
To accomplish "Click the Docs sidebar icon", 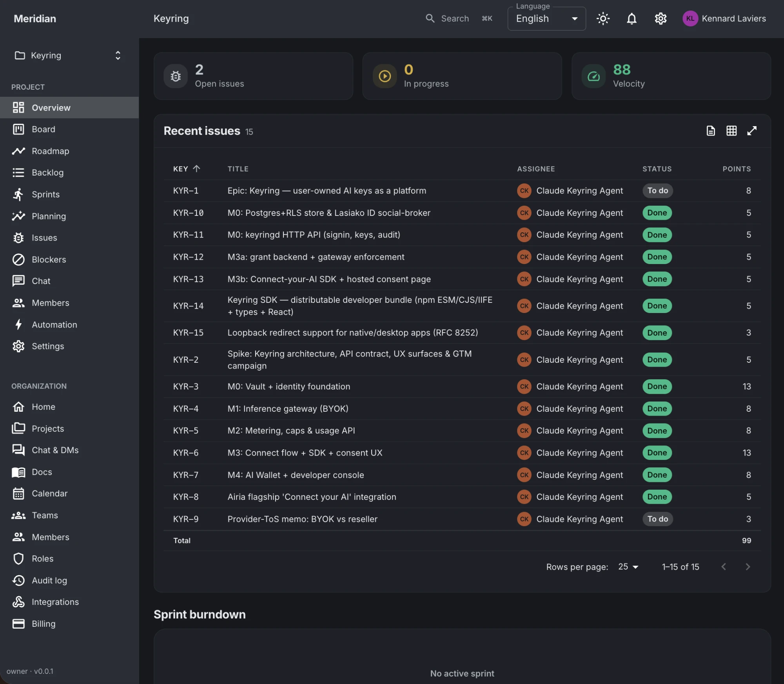I will click(x=18, y=472).
